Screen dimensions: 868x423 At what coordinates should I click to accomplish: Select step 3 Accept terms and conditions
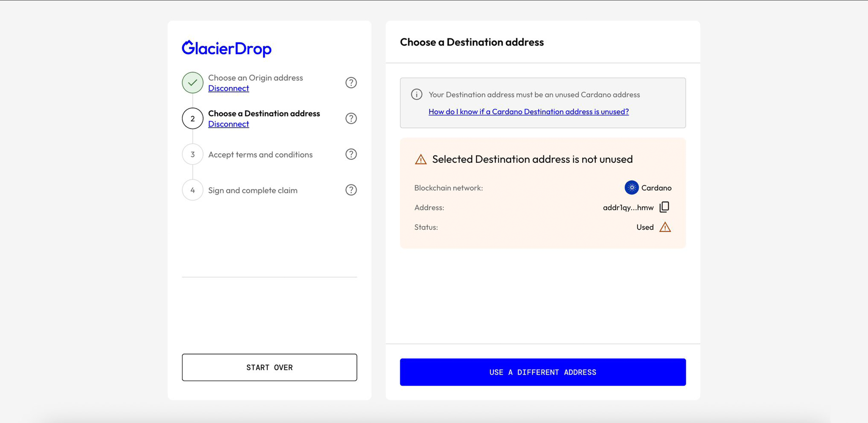260,154
